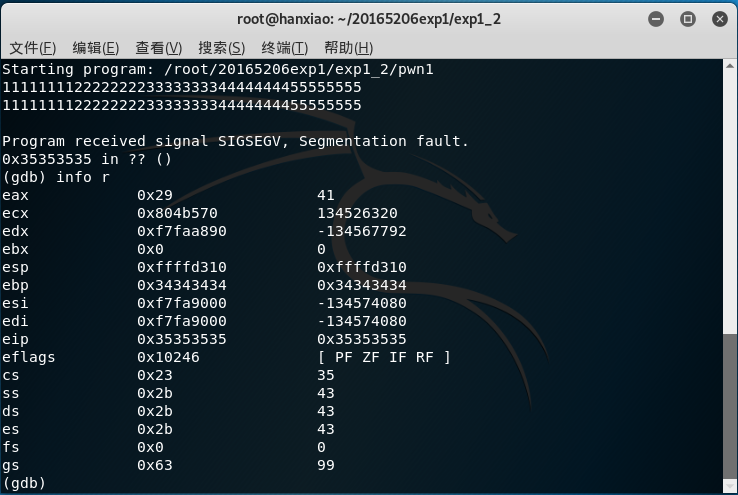The height and width of the screenshot is (495, 738).
Task: Click the gs decimal value 99
Action: [x=326, y=465]
